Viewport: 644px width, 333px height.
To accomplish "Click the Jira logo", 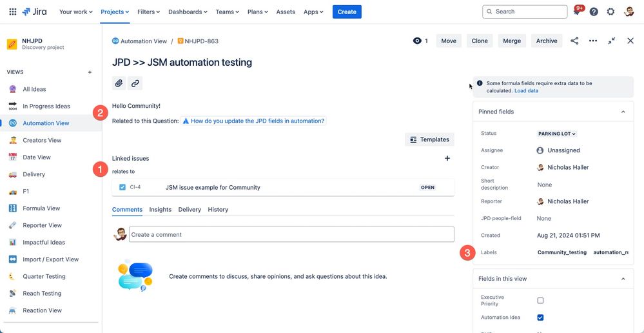I will (x=35, y=12).
